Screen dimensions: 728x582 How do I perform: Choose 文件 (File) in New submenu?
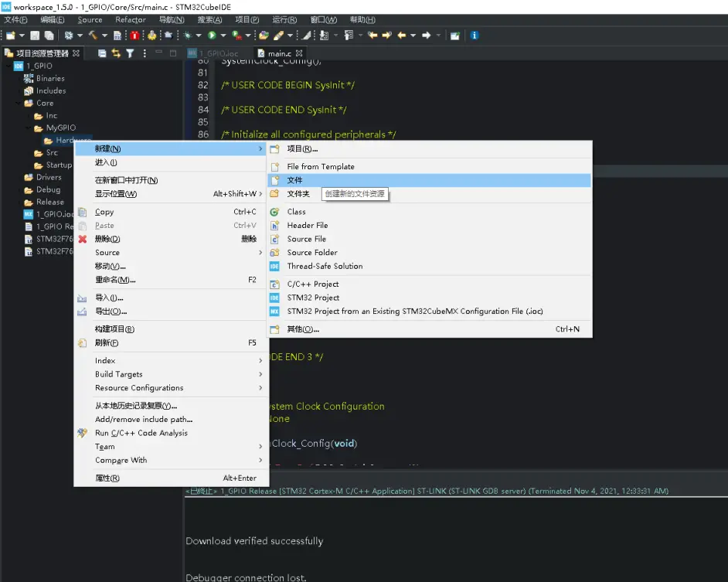point(430,180)
